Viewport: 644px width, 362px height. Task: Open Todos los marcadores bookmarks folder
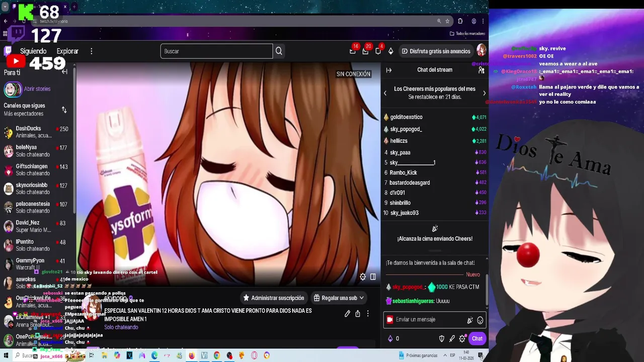pyautogui.click(x=467, y=34)
